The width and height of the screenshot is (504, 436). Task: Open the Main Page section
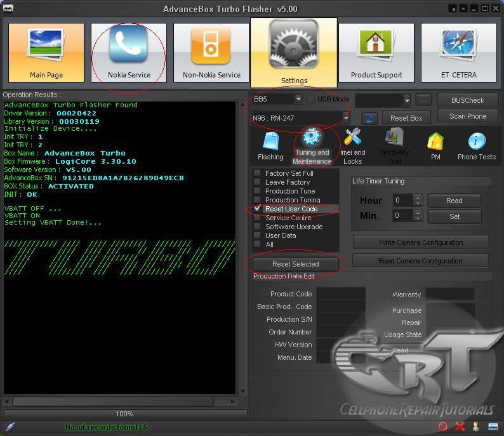click(x=46, y=53)
